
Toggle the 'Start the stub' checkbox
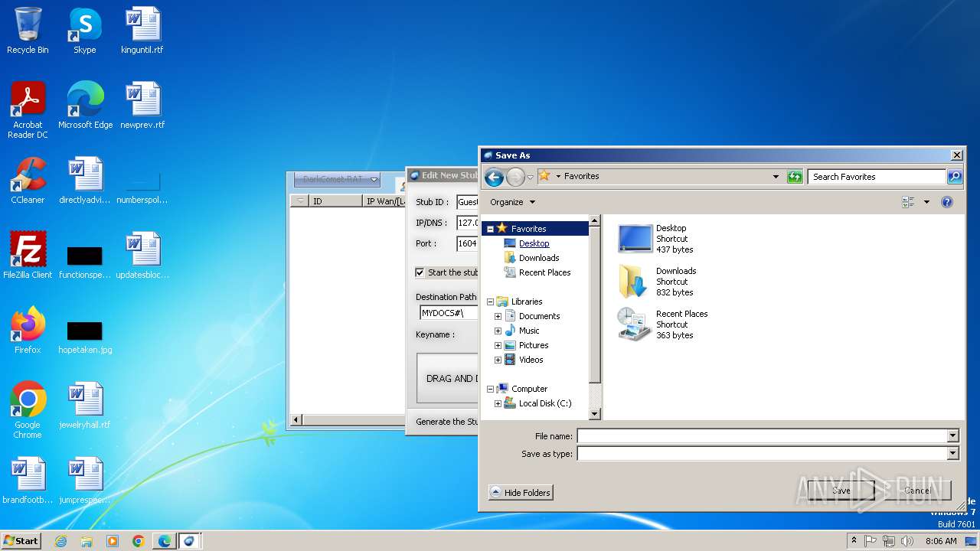(420, 272)
